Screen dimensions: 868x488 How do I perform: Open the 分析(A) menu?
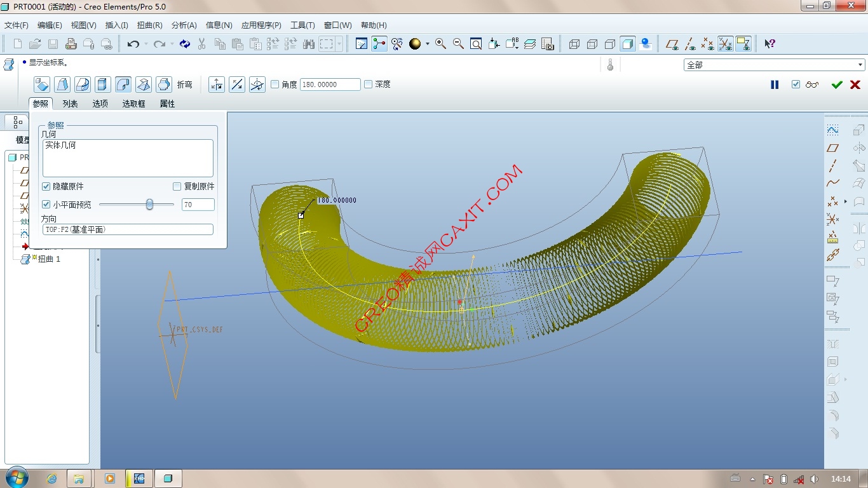184,25
